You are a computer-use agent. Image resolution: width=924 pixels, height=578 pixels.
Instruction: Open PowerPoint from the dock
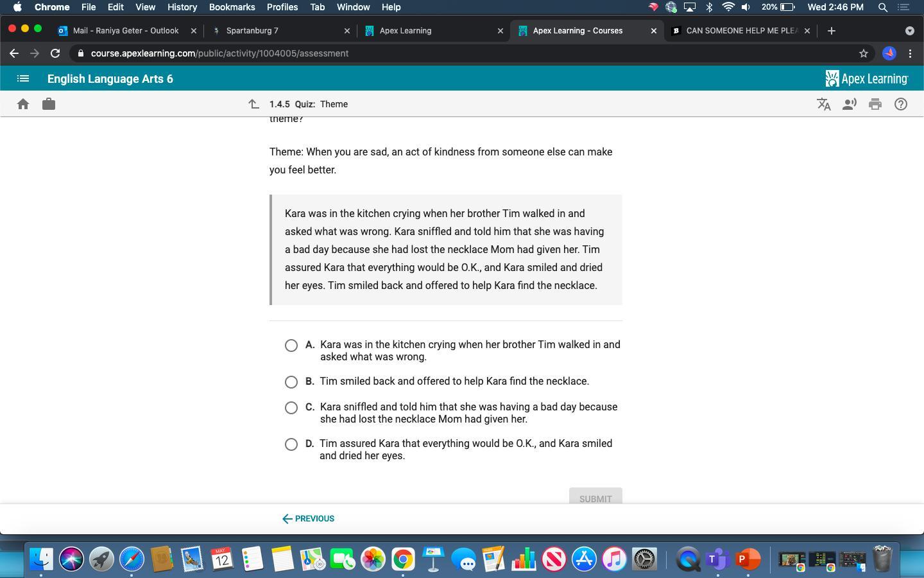[x=748, y=559]
